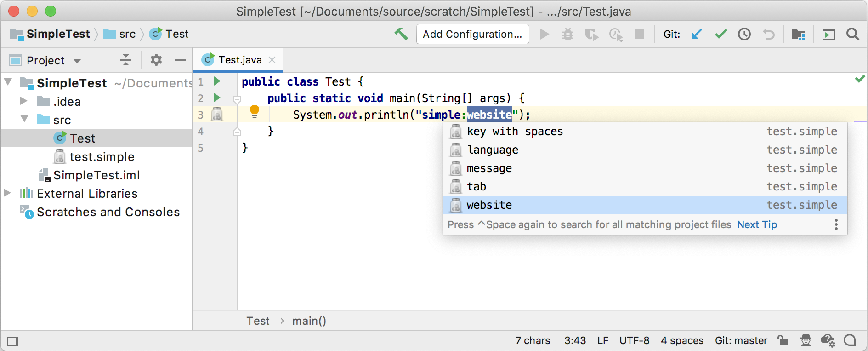Screen dimensions: 868x351
Task: Click the IDE settings sync icon in status bar
Action: 828,340
